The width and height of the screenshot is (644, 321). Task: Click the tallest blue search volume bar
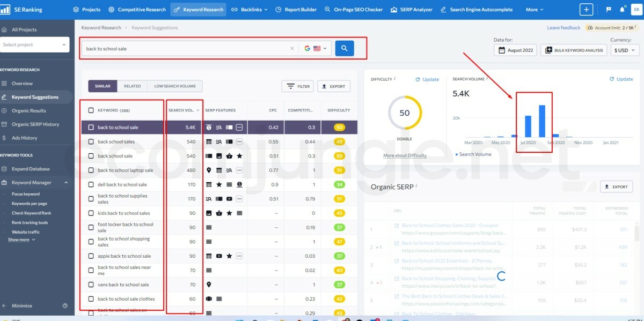point(542,121)
